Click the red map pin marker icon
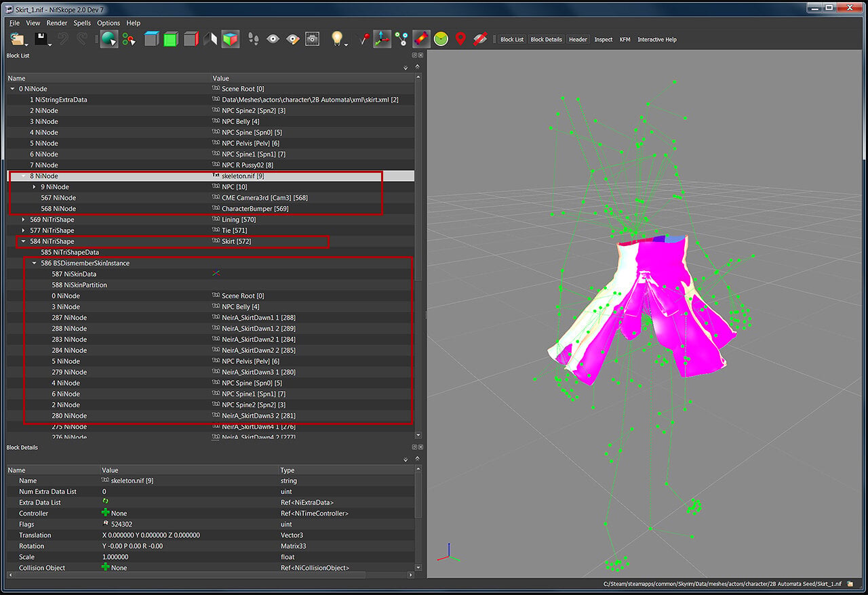The image size is (868, 595). click(460, 39)
